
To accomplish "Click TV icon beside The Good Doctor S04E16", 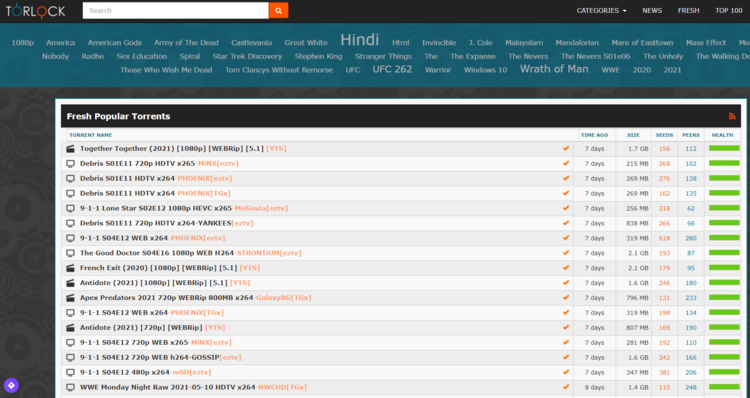I will point(71,253).
